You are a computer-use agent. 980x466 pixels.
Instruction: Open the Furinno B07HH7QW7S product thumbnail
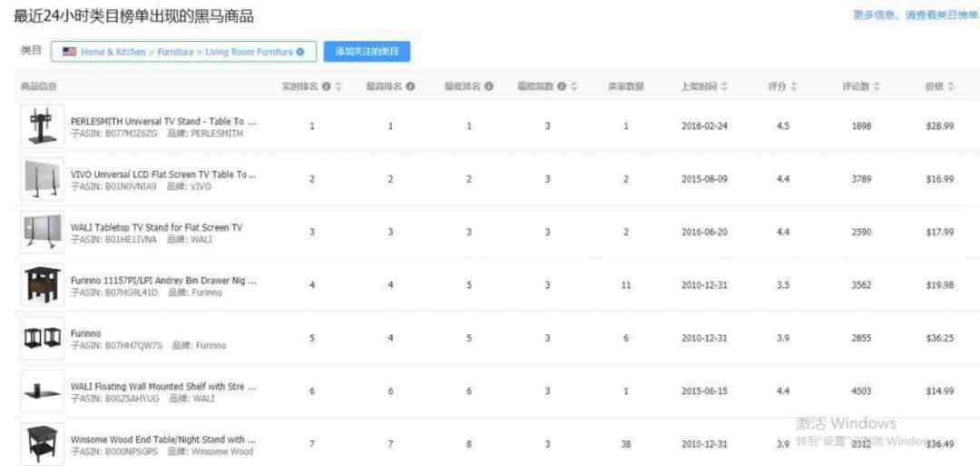[43, 339]
